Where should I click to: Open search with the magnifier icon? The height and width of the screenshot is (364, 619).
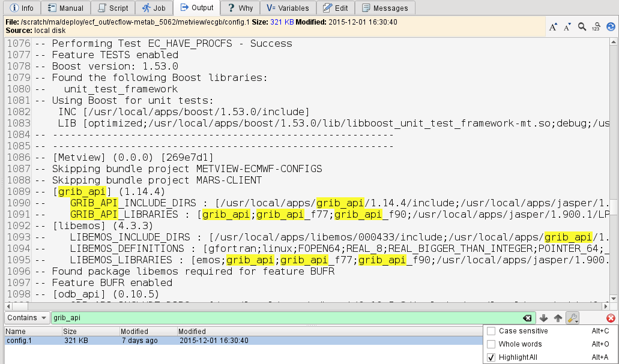tap(582, 26)
